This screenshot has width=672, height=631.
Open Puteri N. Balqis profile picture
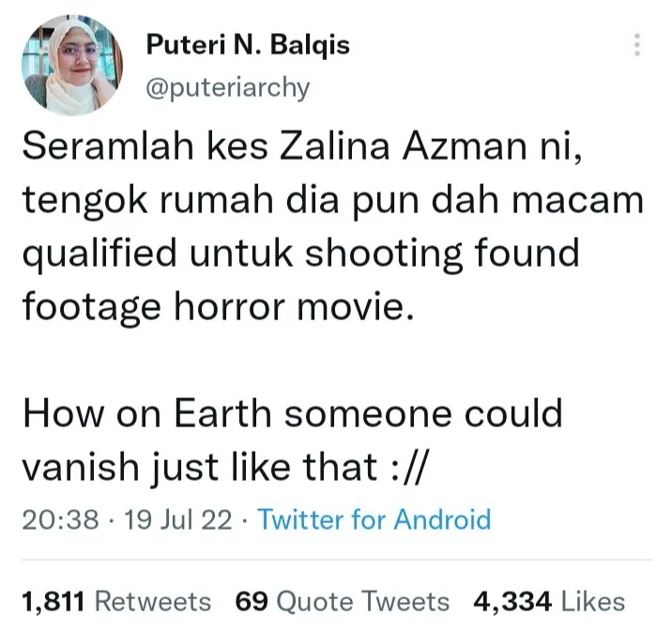click(72, 65)
